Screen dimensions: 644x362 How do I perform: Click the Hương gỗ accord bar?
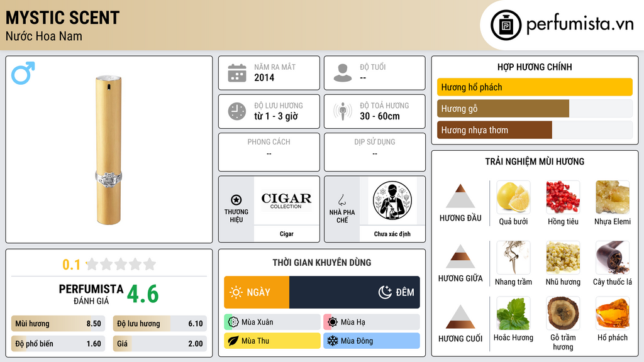pos(535,108)
